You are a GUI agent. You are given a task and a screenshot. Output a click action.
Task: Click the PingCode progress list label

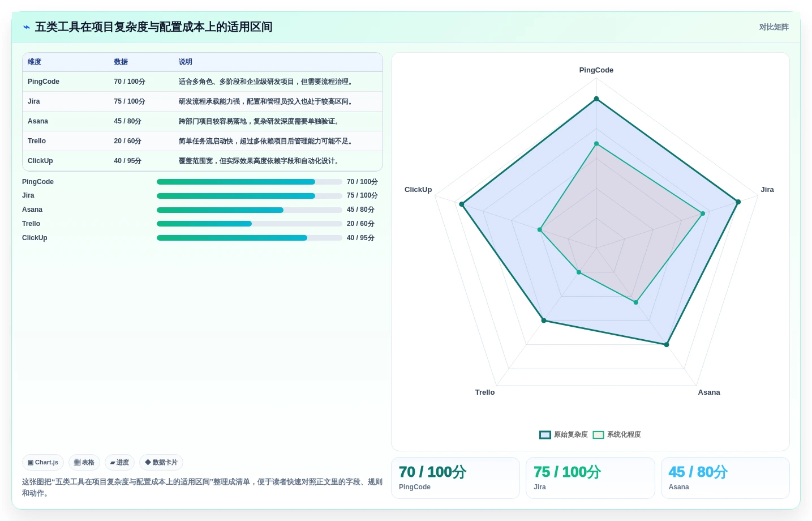(38, 182)
